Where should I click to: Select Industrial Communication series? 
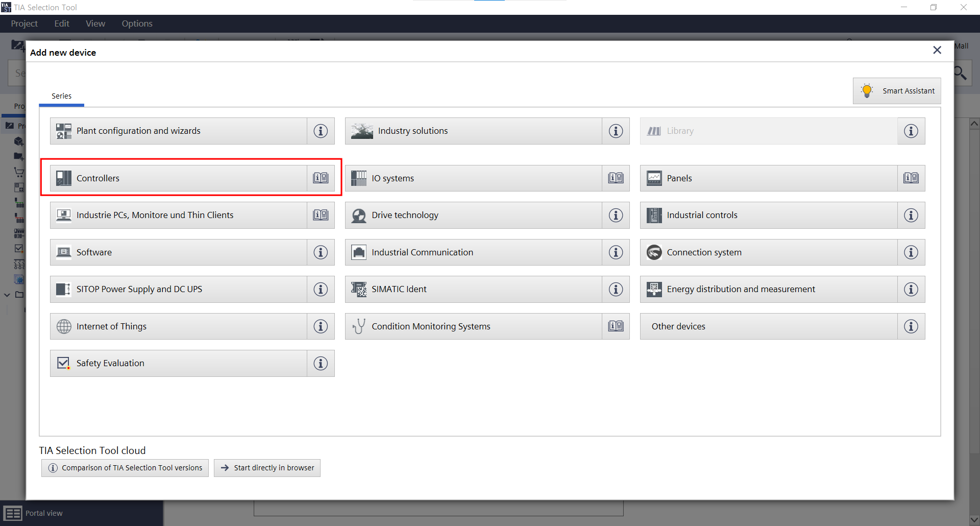click(474, 252)
